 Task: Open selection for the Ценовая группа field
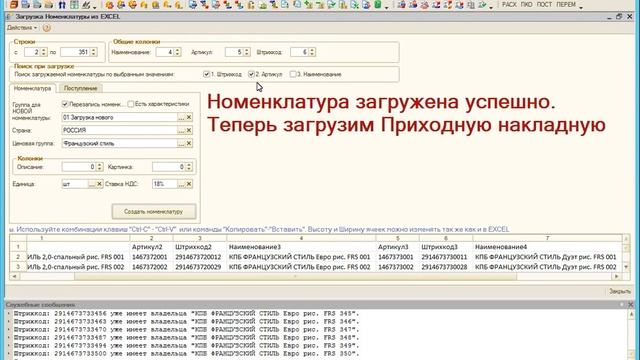click(x=181, y=143)
